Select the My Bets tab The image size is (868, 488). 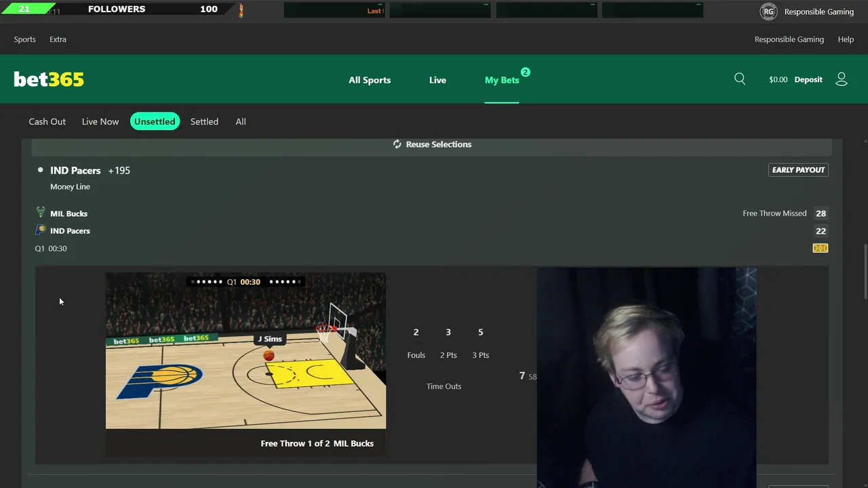(502, 80)
